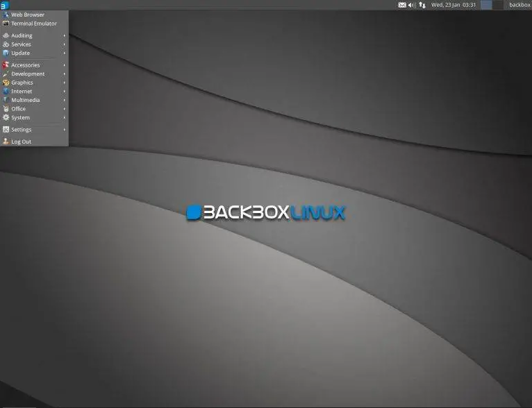Switch to the first workspace
The image size is (532, 408).
click(x=486, y=5)
